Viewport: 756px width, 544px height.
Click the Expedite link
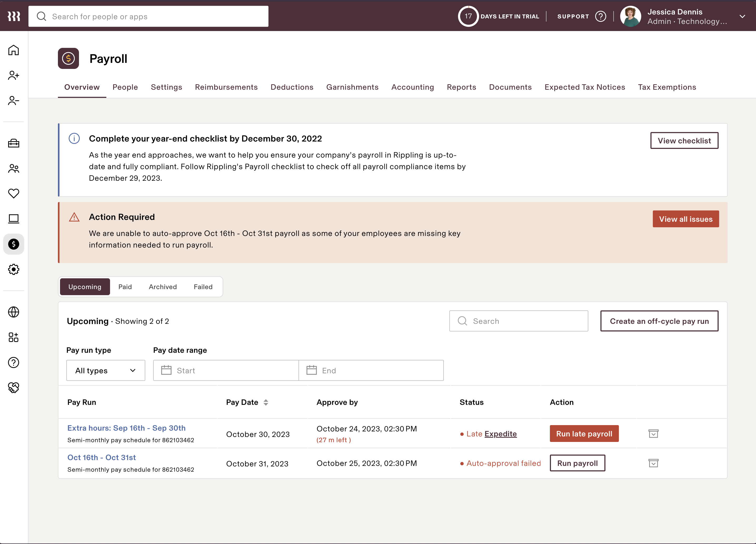(x=500, y=434)
